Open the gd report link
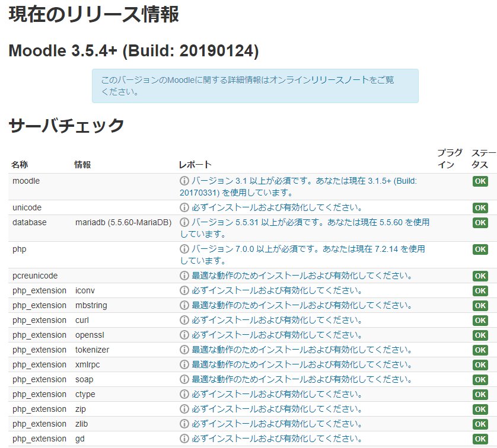The height and width of the screenshot is (448, 497). [277, 439]
